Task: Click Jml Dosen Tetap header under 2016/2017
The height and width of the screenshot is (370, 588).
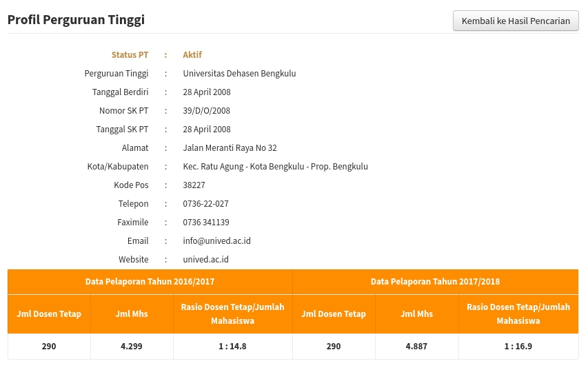Action: [49, 314]
